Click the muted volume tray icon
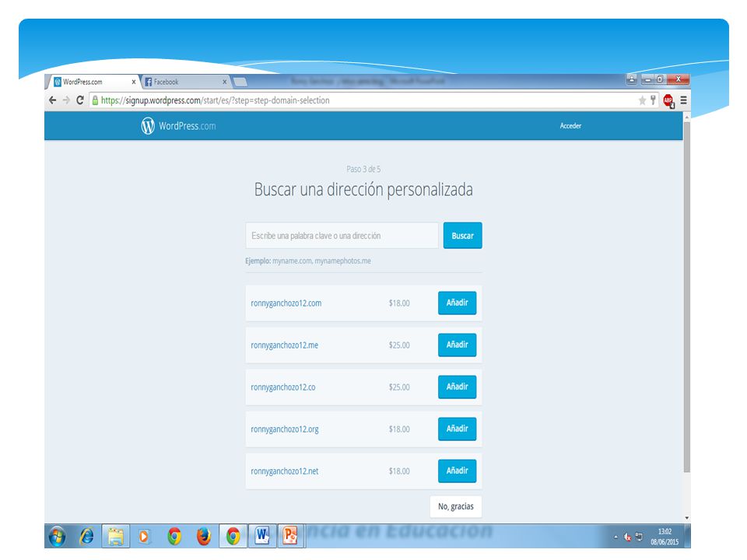Screen dimensions: 747x560 [x=627, y=537]
